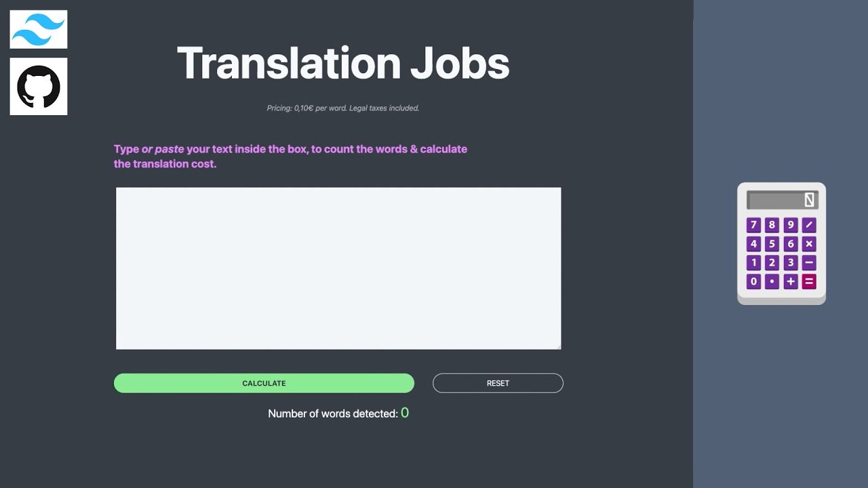Click the calculator's 9 key
The width and height of the screenshot is (868, 488).
pyautogui.click(x=790, y=225)
